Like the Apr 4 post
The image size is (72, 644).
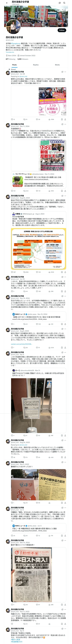(37, 435)
